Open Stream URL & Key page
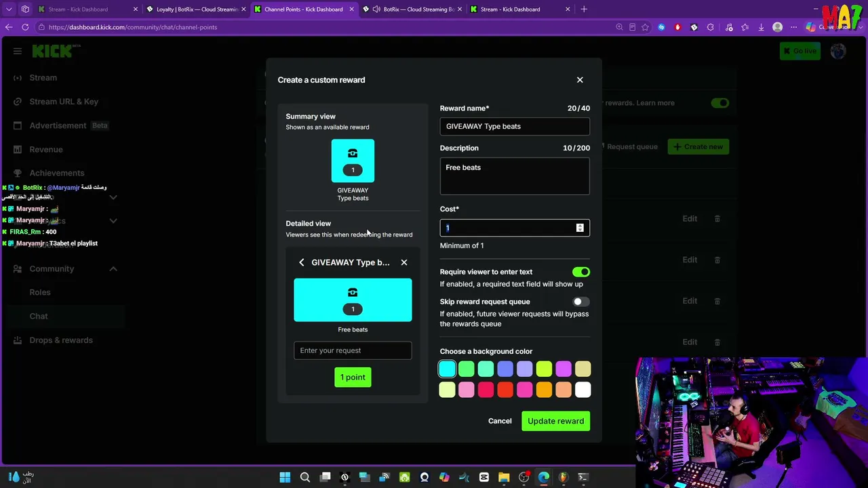 click(x=64, y=102)
